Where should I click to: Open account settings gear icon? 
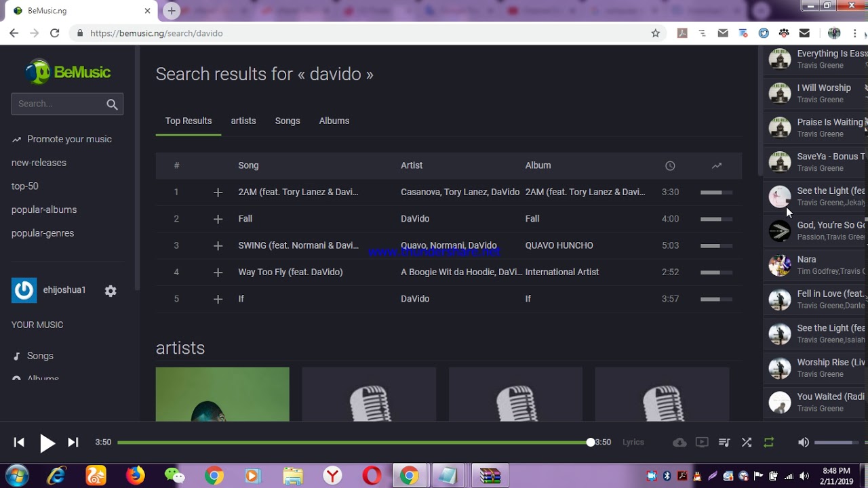tap(111, 291)
